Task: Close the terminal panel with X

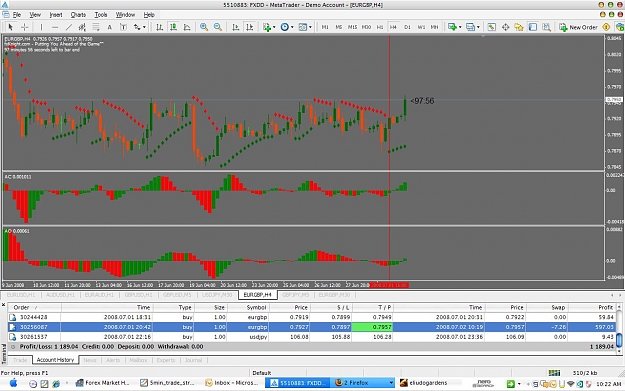Action: tap(4, 305)
